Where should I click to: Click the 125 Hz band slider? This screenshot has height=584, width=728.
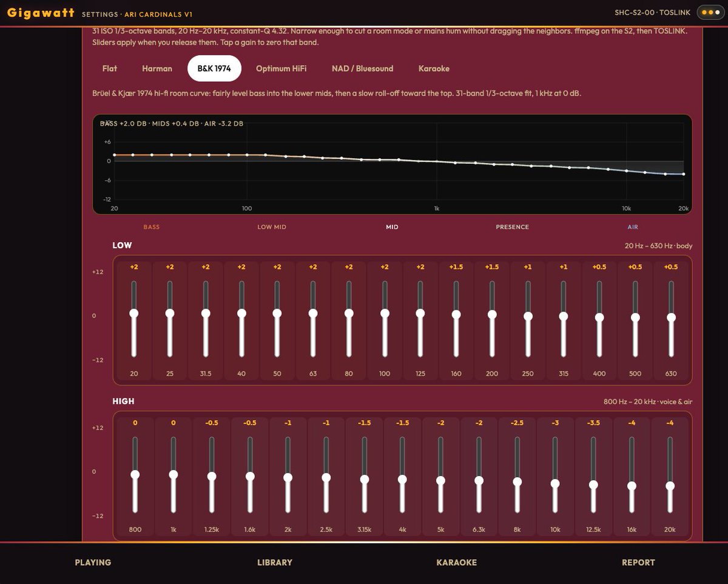(x=420, y=319)
